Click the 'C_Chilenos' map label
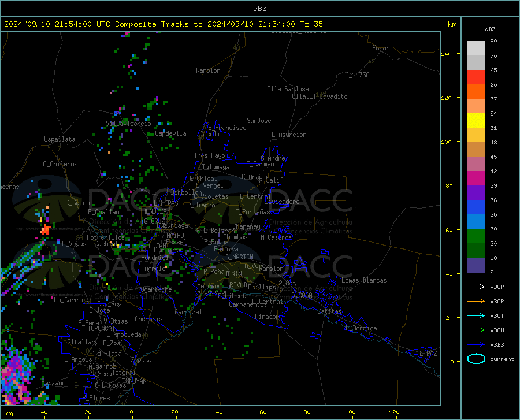Screen dimensions: 520x420 [x=60, y=164]
